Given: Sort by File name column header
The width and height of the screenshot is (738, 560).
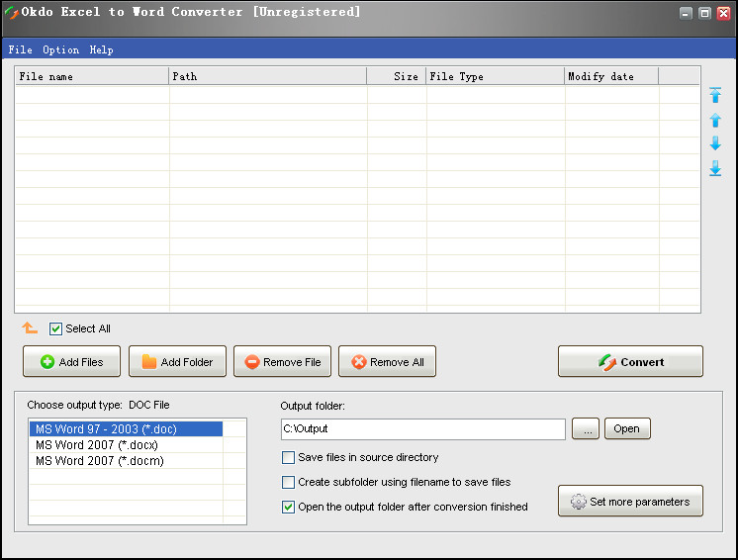Looking at the screenshot, I should pos(92,76).
